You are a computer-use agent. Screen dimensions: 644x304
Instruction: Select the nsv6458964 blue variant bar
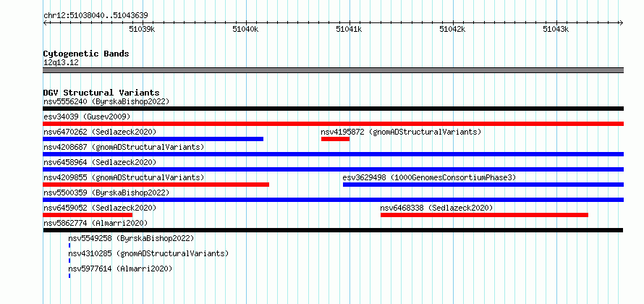tap(333, 169)
